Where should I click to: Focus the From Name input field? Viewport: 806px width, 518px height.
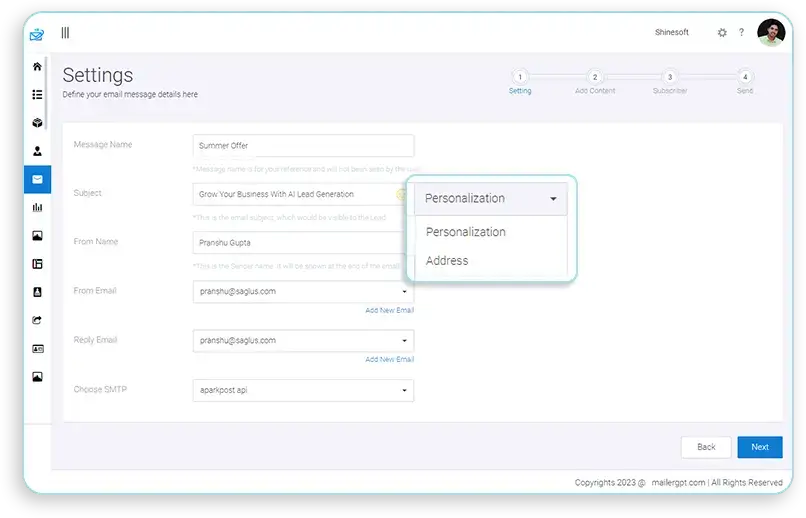click(x=300, y=243)
